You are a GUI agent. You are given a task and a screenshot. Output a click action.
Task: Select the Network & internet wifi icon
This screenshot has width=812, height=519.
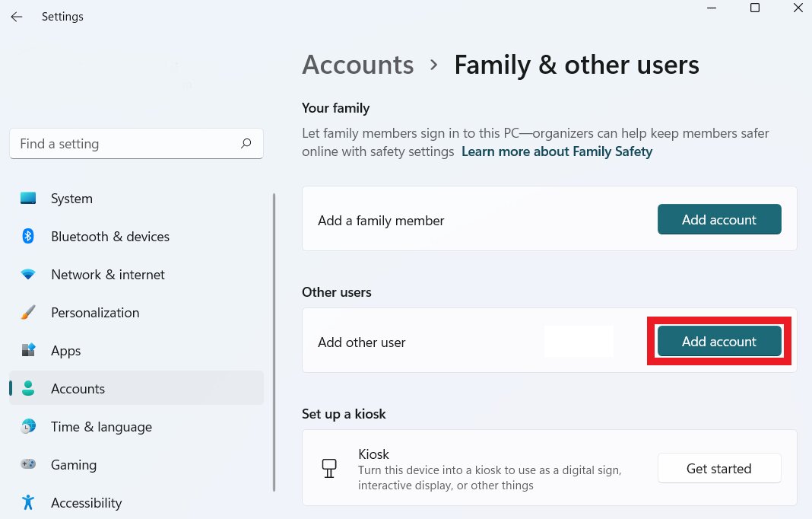[x=28, y=275]
